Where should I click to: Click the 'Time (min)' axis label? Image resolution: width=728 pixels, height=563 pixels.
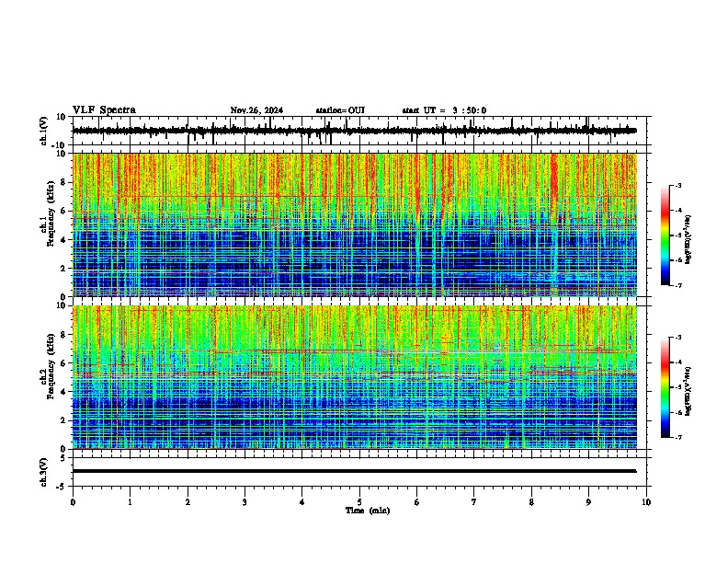point(368,511)
